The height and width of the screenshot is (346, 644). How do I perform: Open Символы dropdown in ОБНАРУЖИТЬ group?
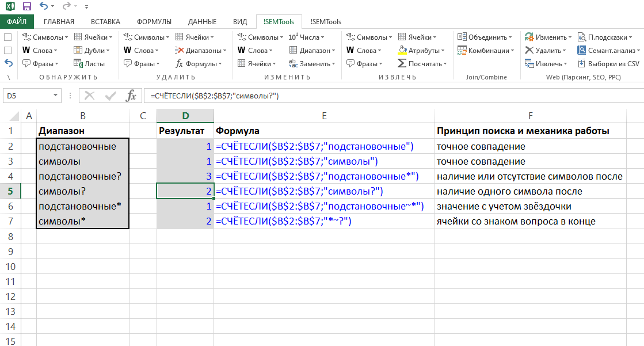[45, 37]
